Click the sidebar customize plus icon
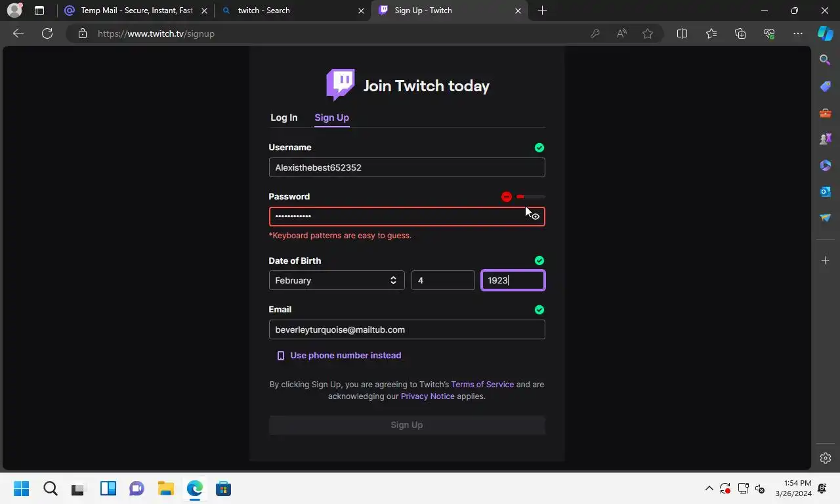840x504 pixels. click(826, 261)
